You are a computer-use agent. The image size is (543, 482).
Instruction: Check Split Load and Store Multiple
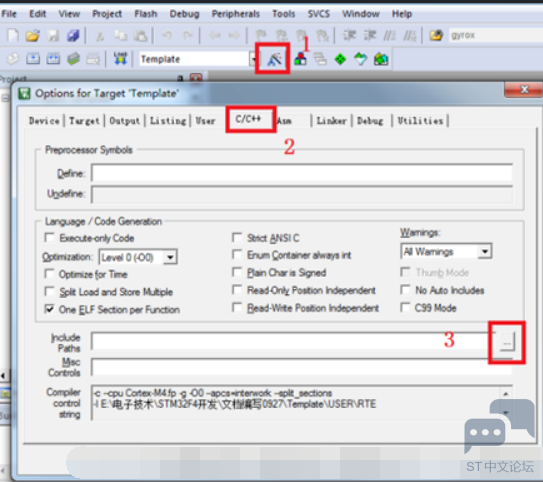pyautogui.click(x=50, y=292)
